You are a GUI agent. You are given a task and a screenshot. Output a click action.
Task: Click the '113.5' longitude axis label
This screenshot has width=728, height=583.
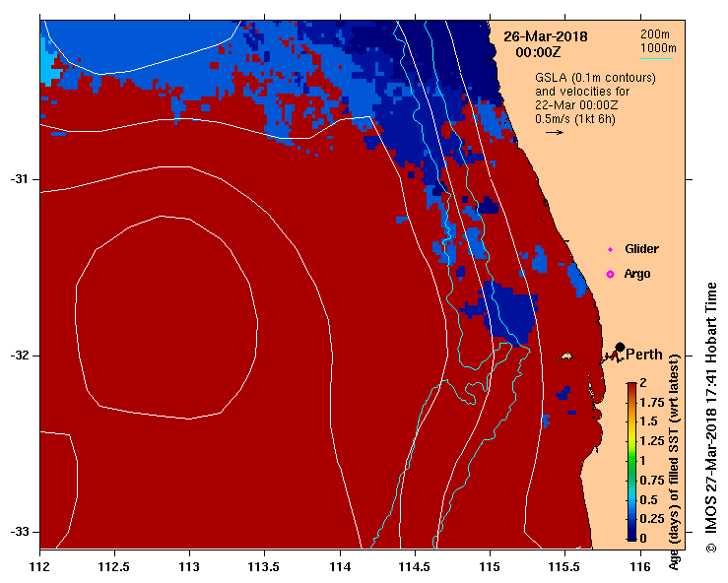pos(265,566)
